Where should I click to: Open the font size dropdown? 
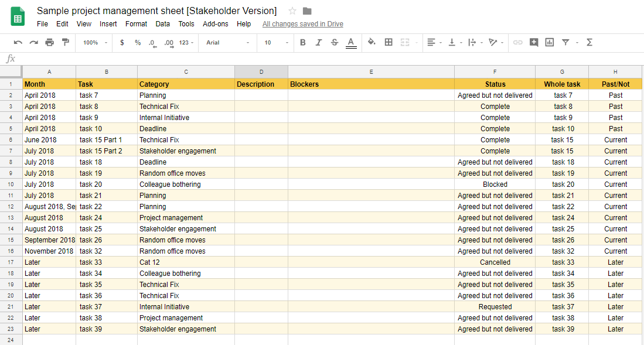275,43
